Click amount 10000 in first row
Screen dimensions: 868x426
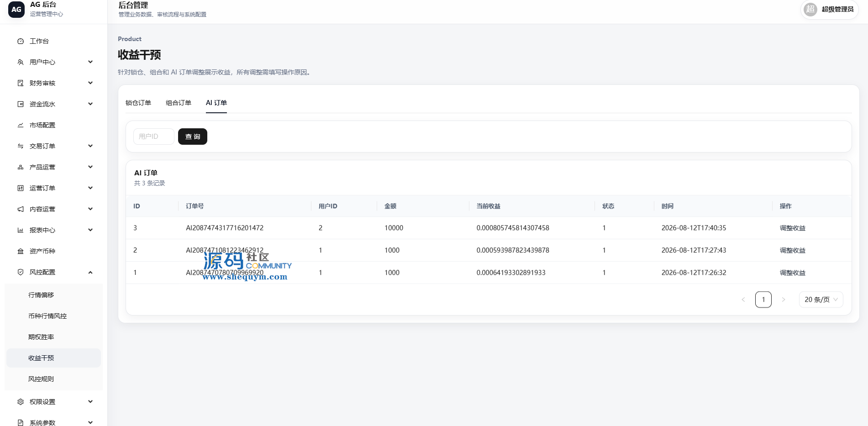click(x=394, y=228)
